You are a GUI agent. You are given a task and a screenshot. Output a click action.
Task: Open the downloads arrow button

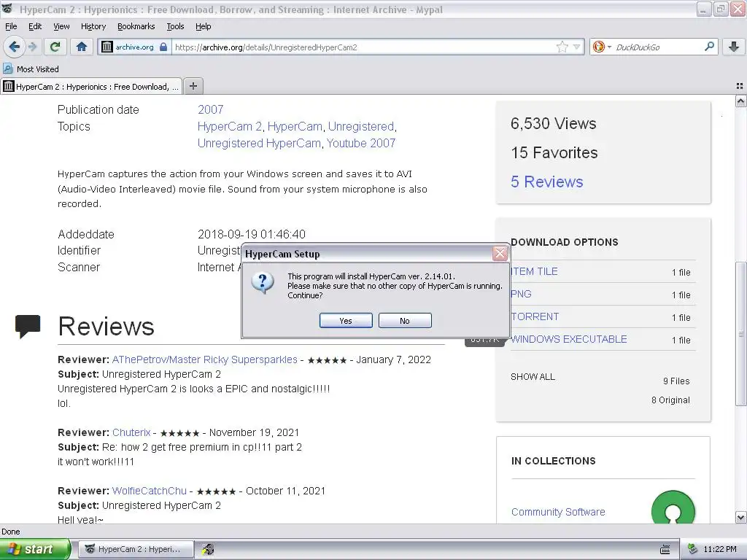[x=734, y=47]
